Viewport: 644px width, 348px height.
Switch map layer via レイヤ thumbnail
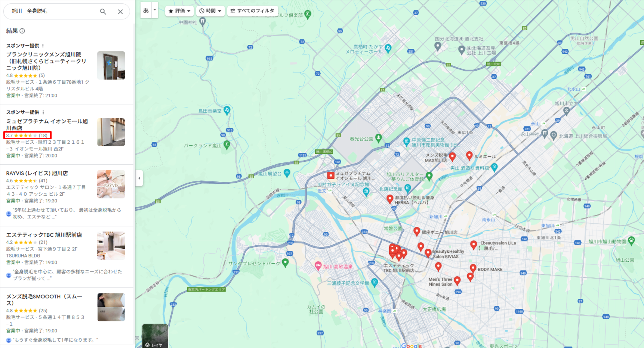(155, 336)
